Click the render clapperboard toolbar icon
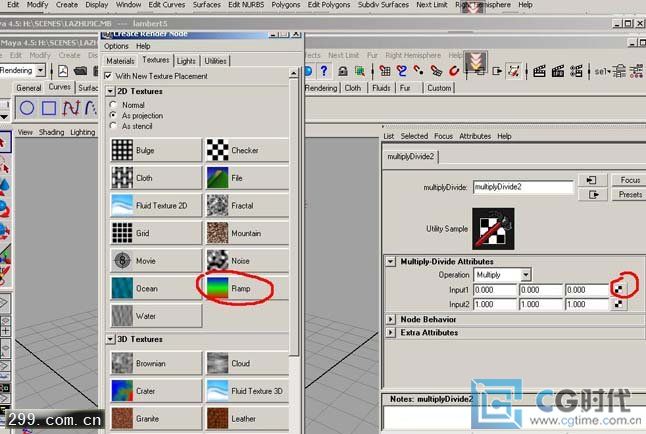646x434 pixels. click(x=539, y=71)
